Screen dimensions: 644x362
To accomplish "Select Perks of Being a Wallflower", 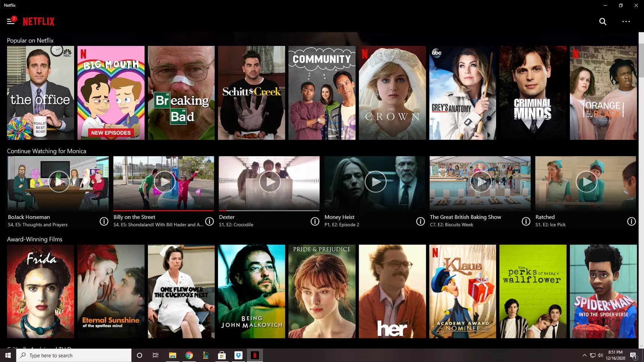I will click(533, 291).
